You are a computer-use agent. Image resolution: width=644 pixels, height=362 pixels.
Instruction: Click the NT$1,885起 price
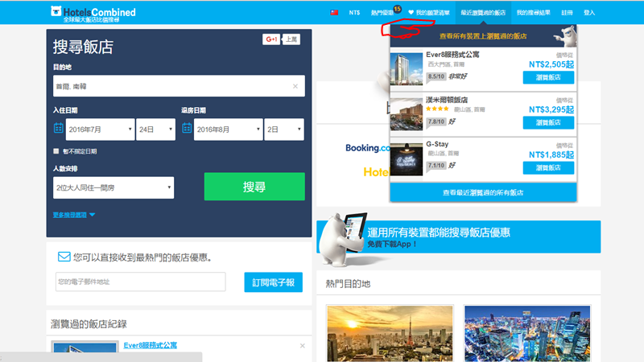coord(551,154)
